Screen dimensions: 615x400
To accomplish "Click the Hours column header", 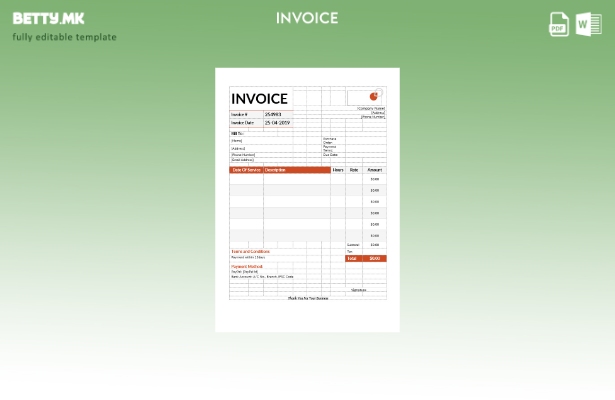I will point(338,170).
